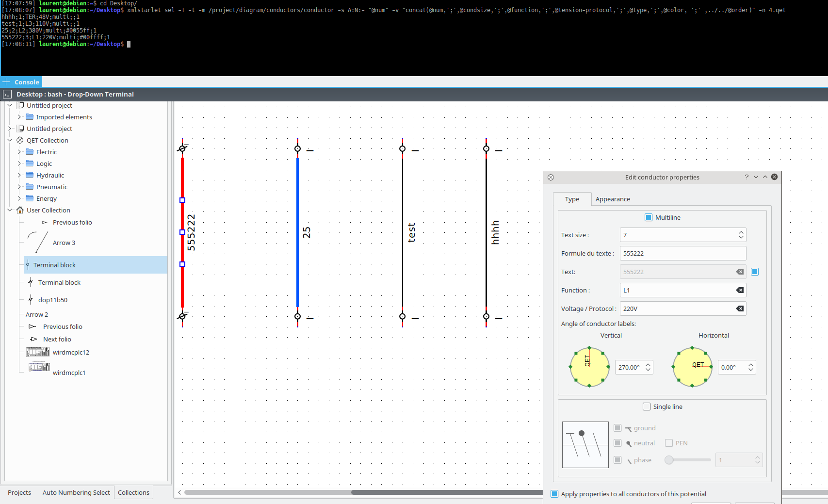
Task: Click the top terminal of the test conductor
Action: point(403,148)
